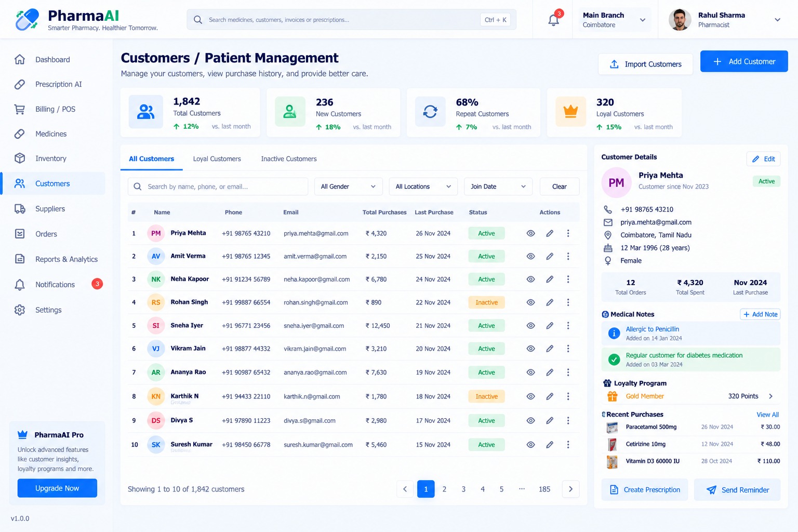Expand Gold Member loyalty chevron
Screen dimensions: 798x532
tap(771, 396)
